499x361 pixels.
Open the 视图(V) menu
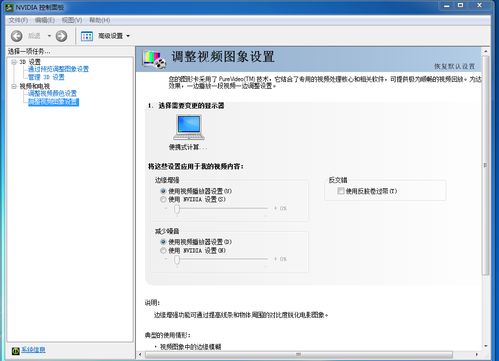tap(72, 20)
